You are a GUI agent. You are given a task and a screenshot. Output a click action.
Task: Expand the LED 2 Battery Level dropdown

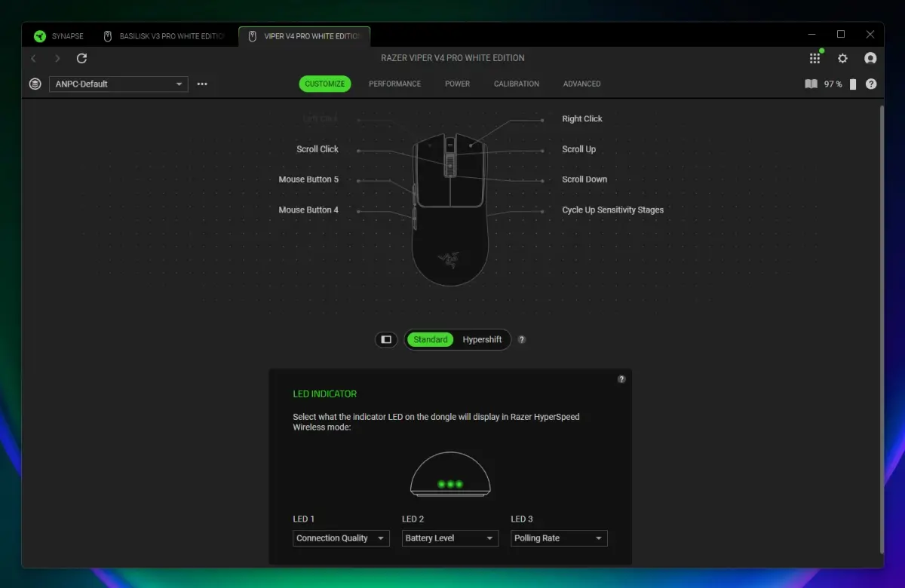(x=450, y=538)
